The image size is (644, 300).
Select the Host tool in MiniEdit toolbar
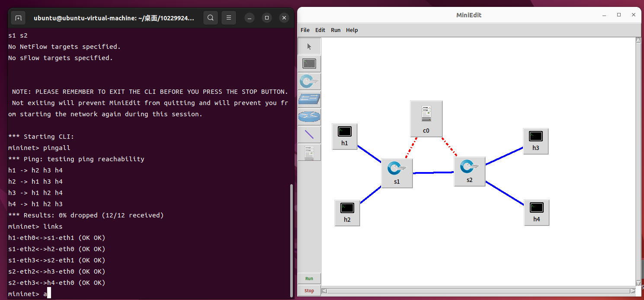pos(309,64)
